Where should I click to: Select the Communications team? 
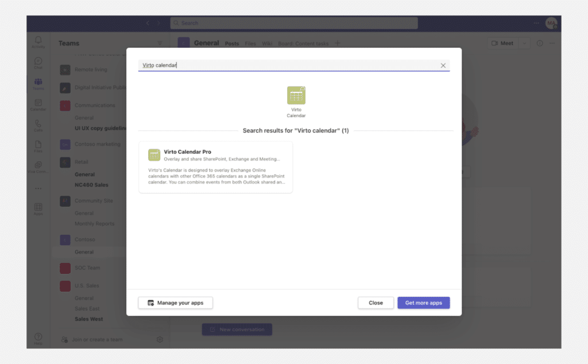[x=95, y=105]
